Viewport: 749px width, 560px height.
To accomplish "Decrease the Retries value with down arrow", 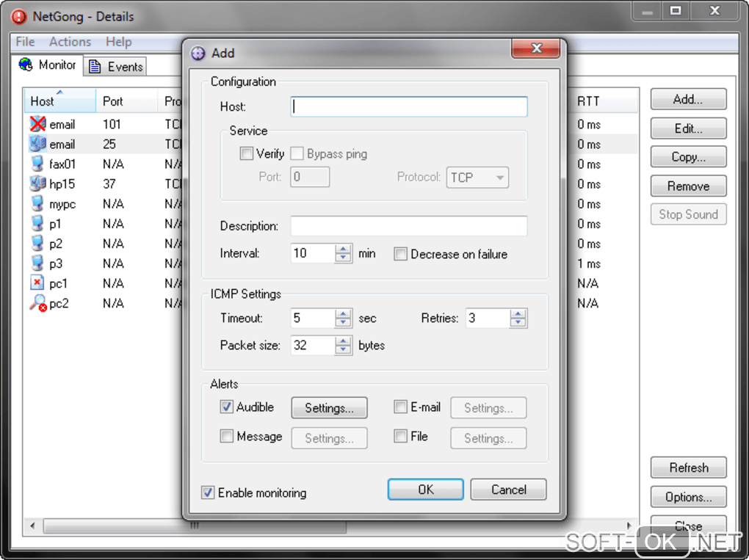I will point(518,323).
